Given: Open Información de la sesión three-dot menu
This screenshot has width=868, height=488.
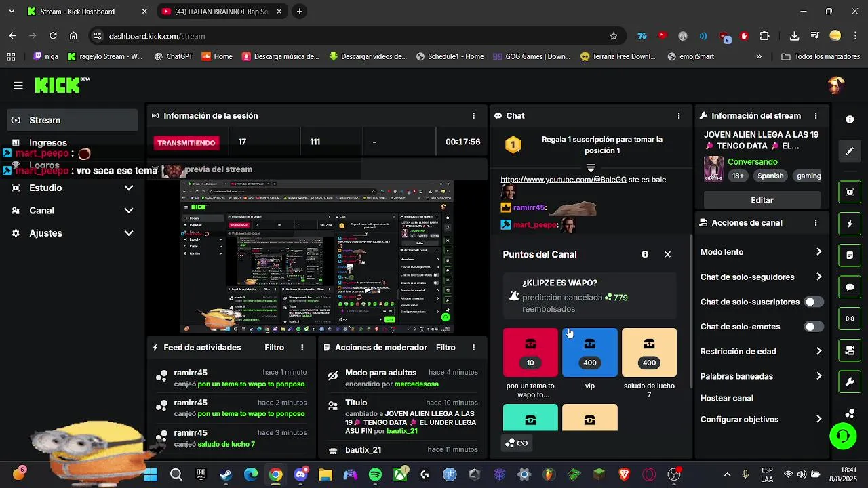Looking at the screenshot, I should (x=473, y=116).
